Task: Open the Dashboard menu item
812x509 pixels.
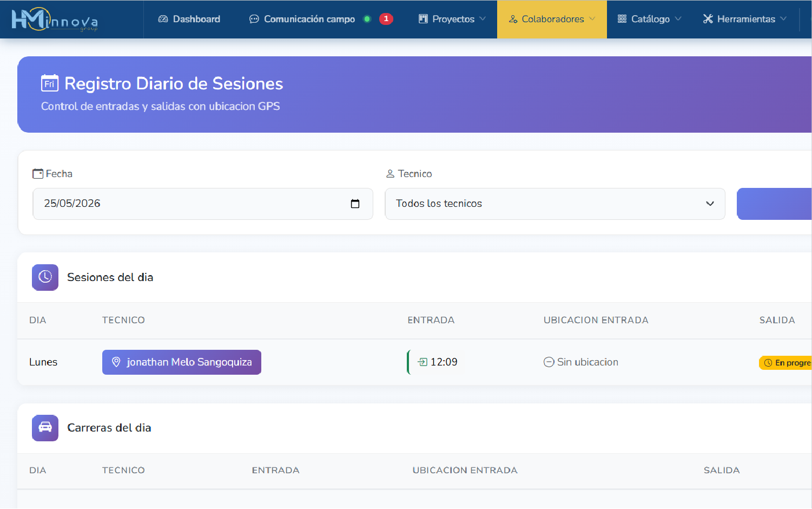Action: [189, 19]
